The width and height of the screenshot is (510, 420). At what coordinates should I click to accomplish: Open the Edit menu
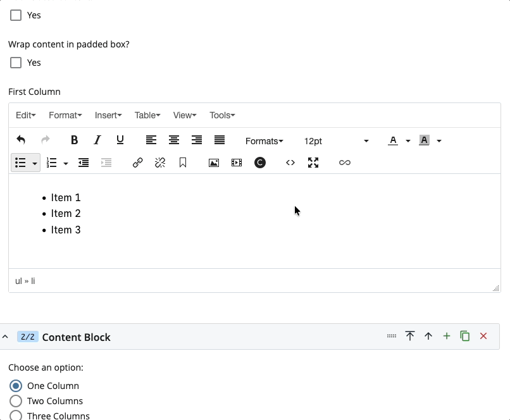pos(26,115)
